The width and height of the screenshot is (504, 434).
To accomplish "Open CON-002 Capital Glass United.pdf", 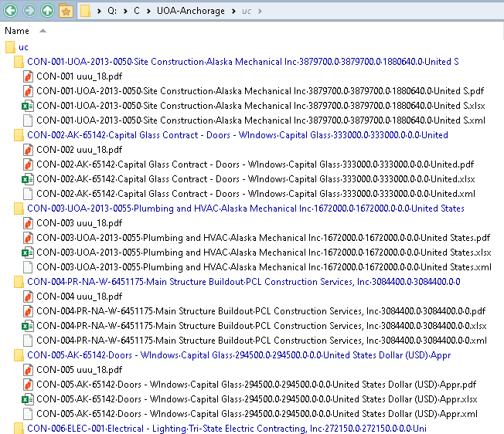I will [255, 164].
